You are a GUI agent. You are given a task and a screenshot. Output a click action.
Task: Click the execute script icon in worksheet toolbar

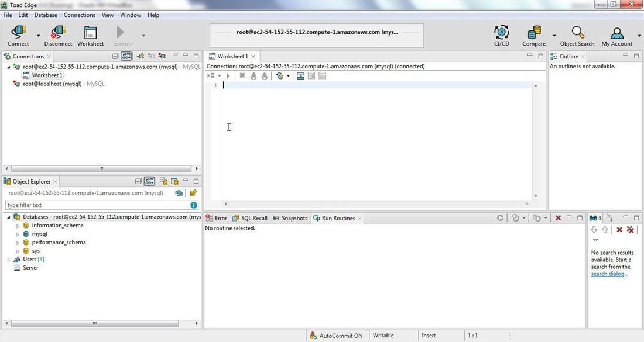(x=211, y=75)
